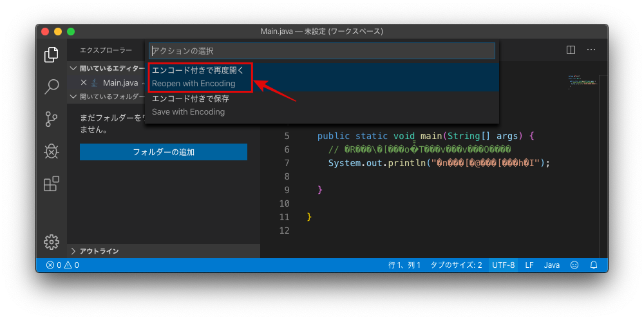Open the Search view in activity bar
The height and width of the screenshot is (320, 644).
tap(52, 87)
